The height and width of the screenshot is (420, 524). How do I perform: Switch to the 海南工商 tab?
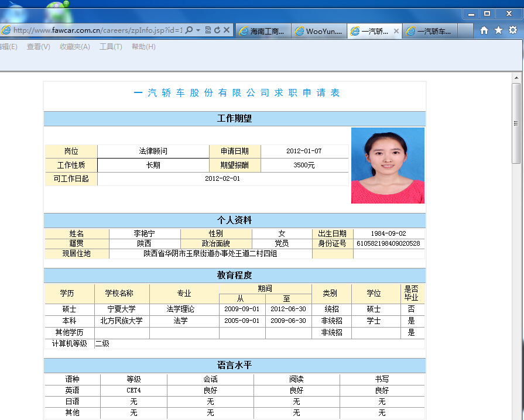click(x=263, y=31)
